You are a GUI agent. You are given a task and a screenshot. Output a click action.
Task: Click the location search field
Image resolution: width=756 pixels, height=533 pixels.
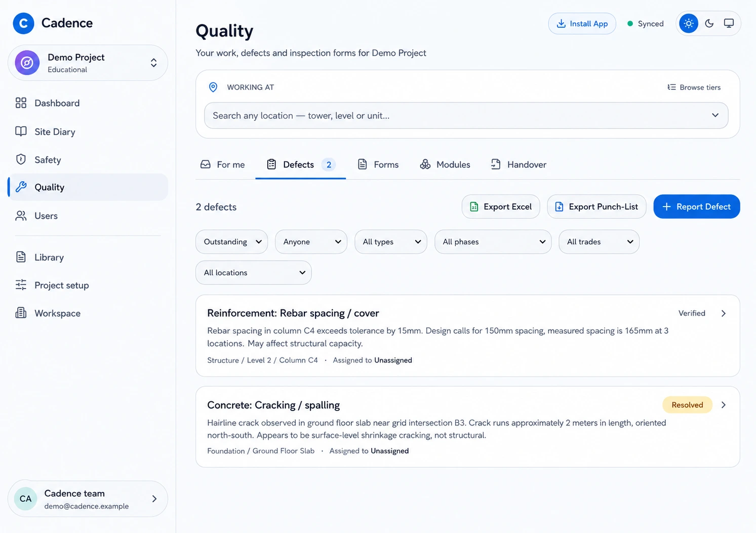(x=466, y=115)
